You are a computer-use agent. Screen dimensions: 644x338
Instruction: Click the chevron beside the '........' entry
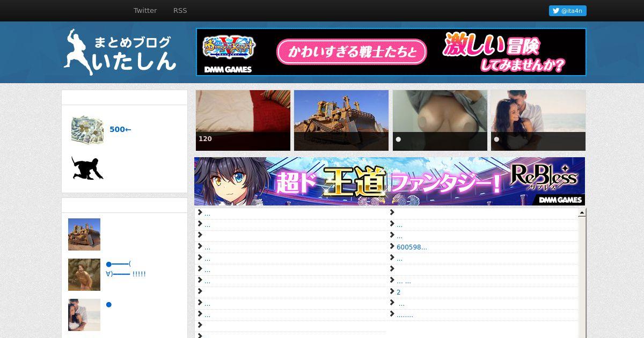pyautogui.click(x=392, y=314)
